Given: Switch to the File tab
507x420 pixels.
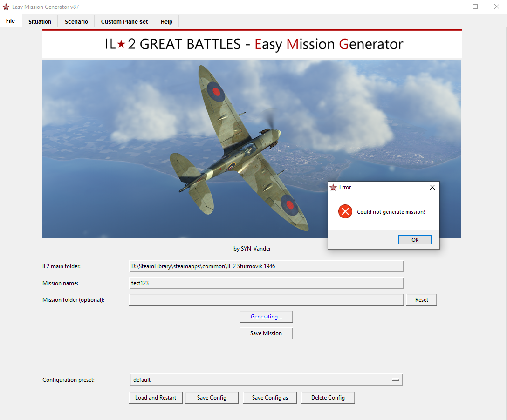Looking at the screenshot, I should click(x=11, y=21).
